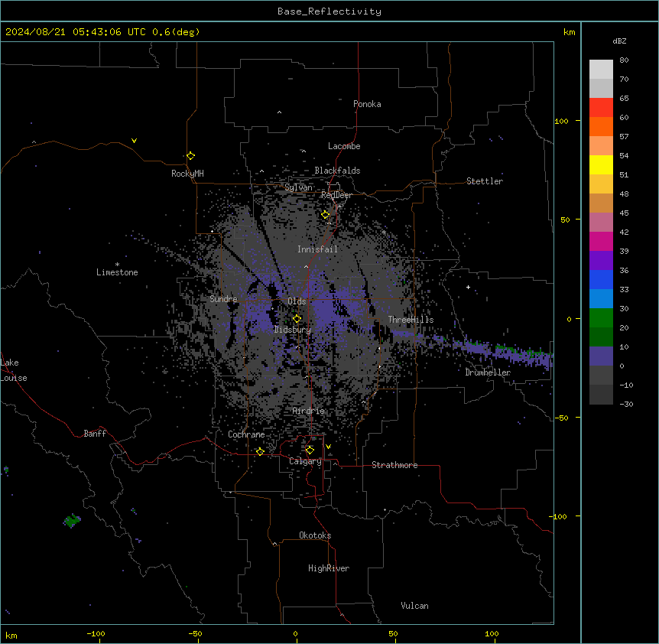Click the Calgary city label
The image size is (659, 644).
(x=305, y=461)
